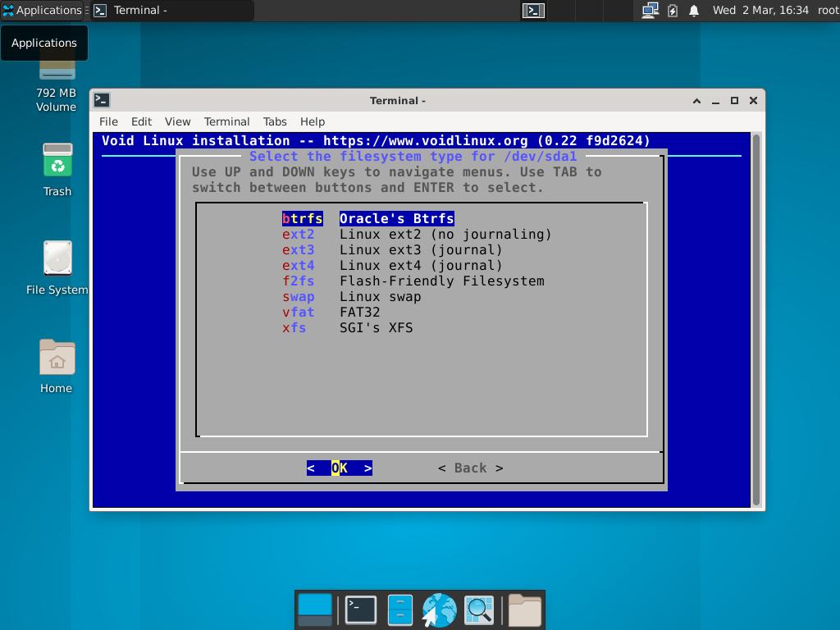The image size is (840, 630).
Task: Launch the web browser dock icon
Action: tap(439, 609)
